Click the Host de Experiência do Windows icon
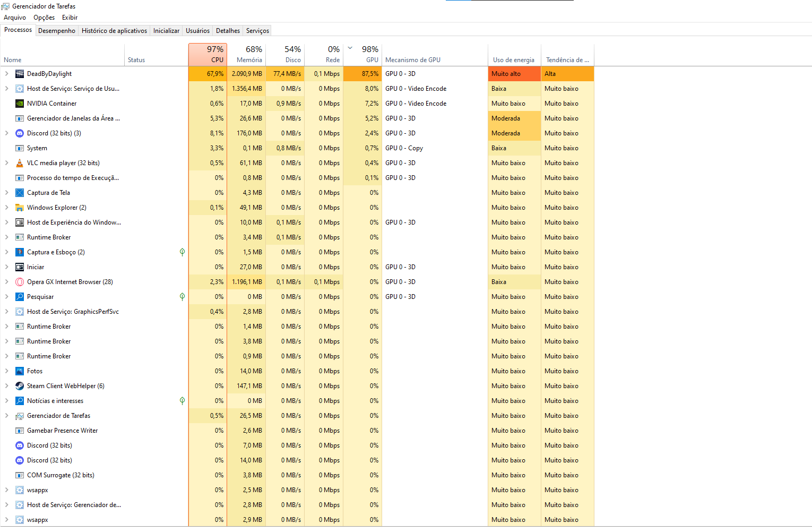812x532 pixels. 20,222
